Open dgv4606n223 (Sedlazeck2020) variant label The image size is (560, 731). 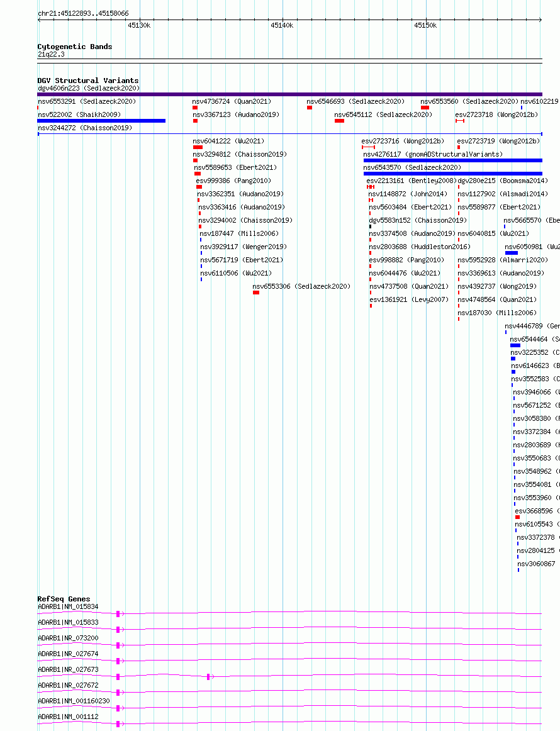point(89,88)
